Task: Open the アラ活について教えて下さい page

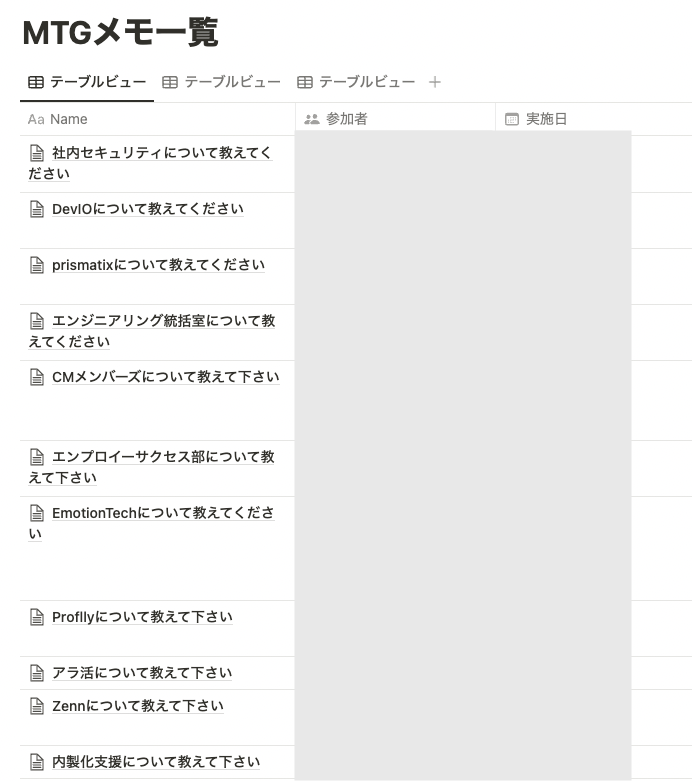Action: (x=142, y=673)
